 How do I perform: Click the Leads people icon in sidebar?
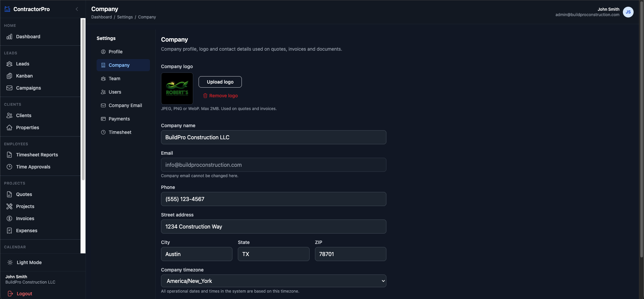[x=9, y=64]
